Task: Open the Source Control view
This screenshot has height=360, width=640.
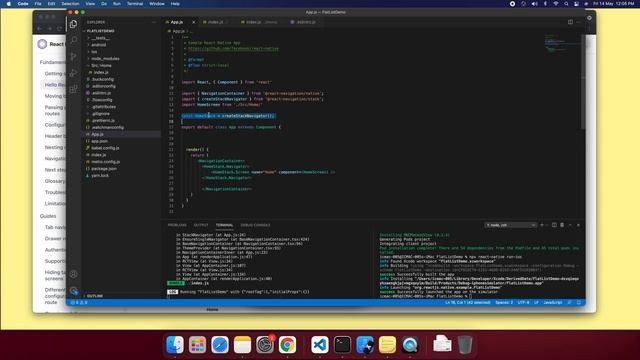Action: [73, 56]
